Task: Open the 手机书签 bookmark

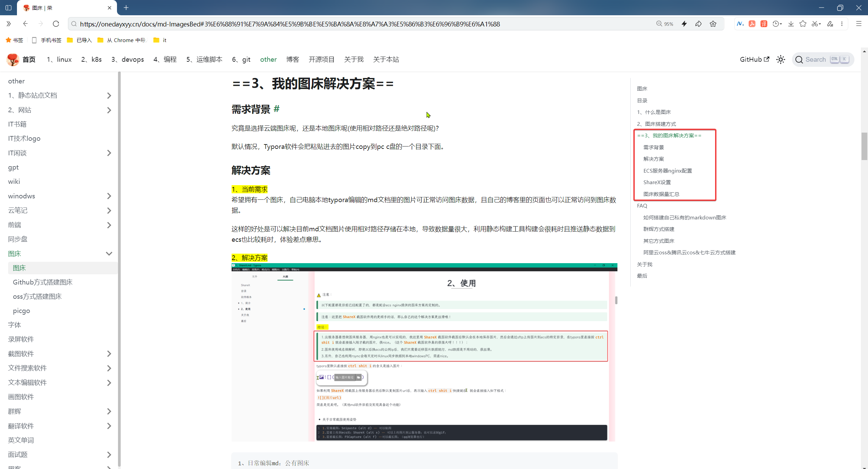Action: click(x=46, y=40)
